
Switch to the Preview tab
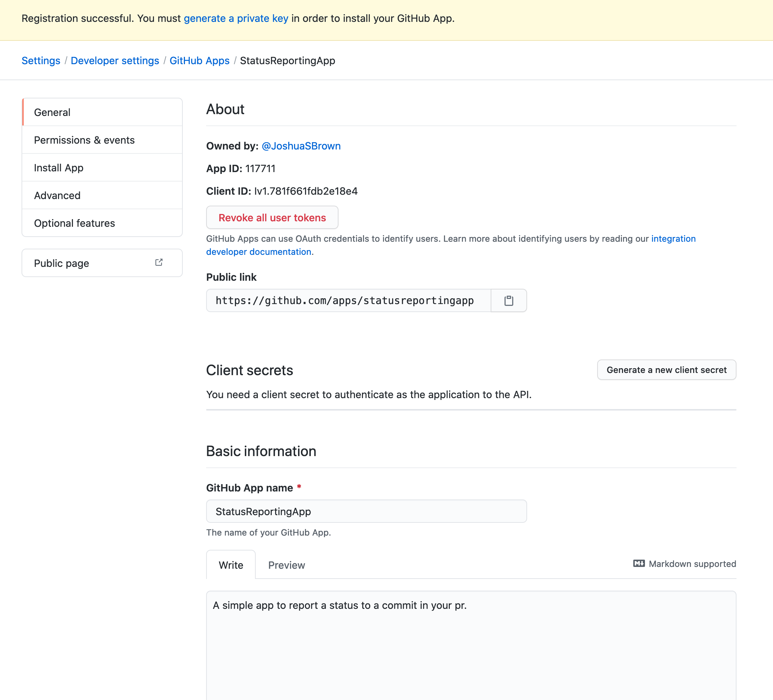(x=286, y=565)
